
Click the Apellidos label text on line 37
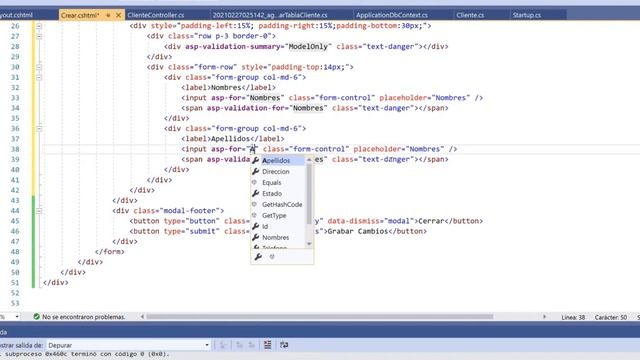click(x=231, y=139)
